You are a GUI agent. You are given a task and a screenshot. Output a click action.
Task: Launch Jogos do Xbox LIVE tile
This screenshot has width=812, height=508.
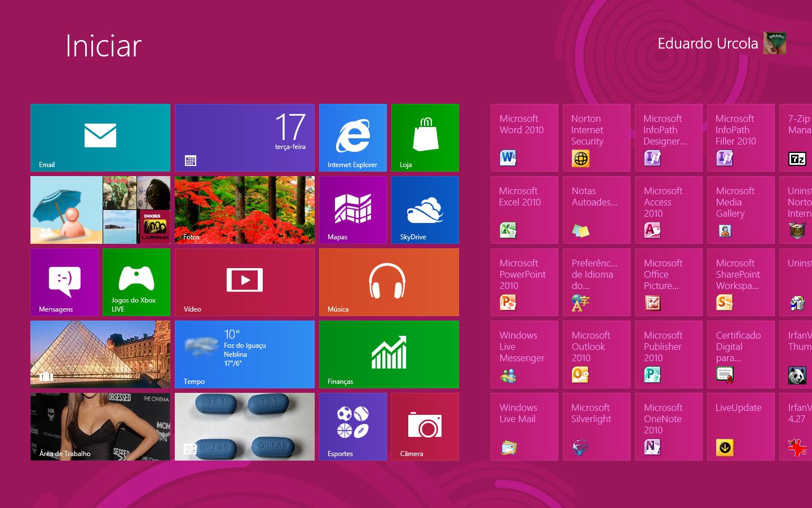136,282
